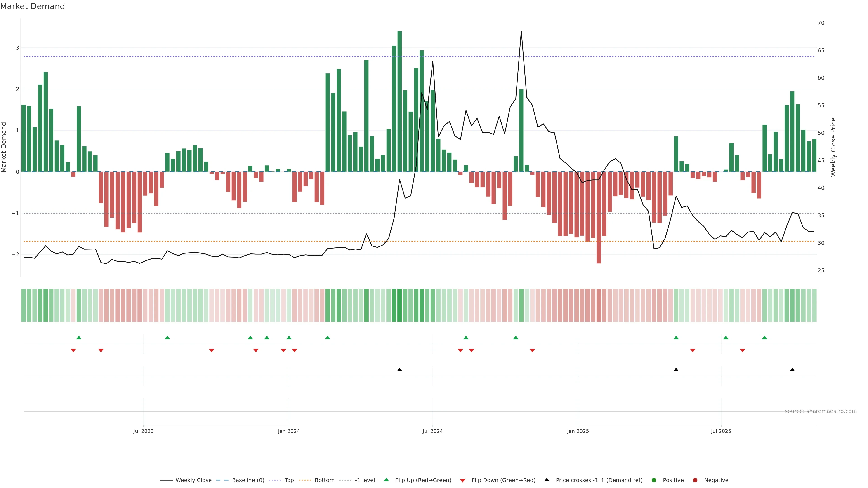This screenshot has width=868, height=488.
Task: Hide the Top dotted line legend item
Action: click(289, 480)
